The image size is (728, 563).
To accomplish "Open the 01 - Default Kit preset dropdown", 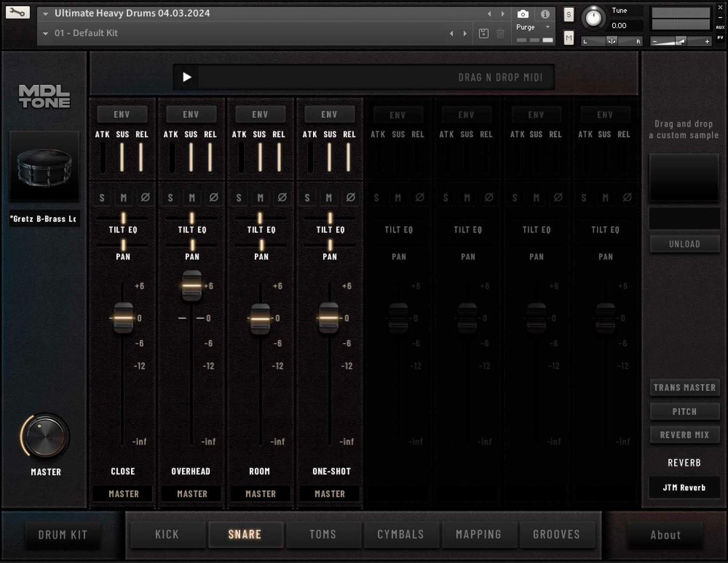I will point(45,33).
